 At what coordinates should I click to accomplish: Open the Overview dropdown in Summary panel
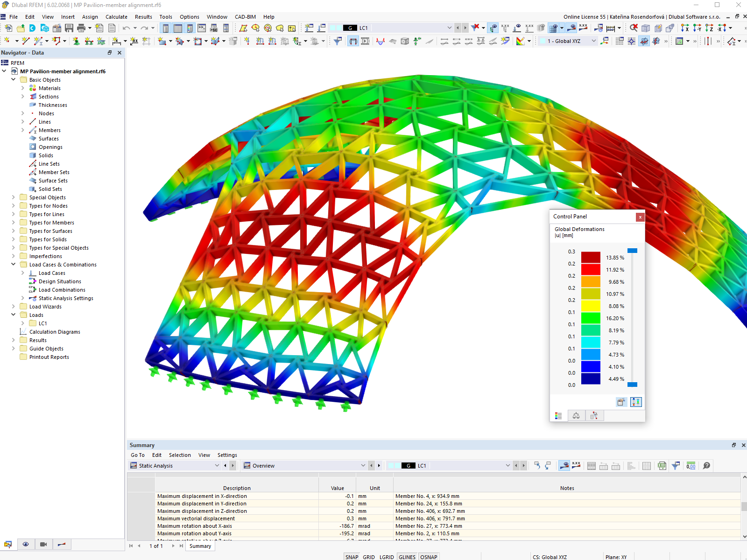tap(363, 465)
